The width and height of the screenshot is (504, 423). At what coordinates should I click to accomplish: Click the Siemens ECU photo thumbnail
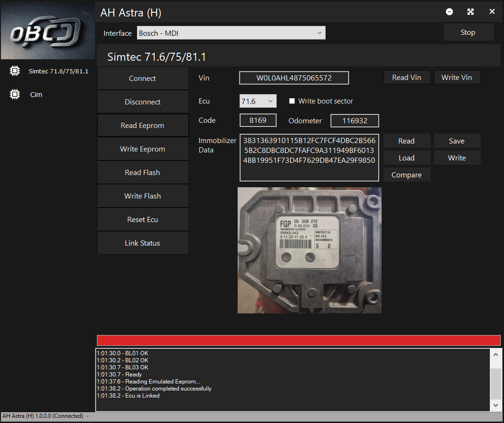[x=309, y=250]
